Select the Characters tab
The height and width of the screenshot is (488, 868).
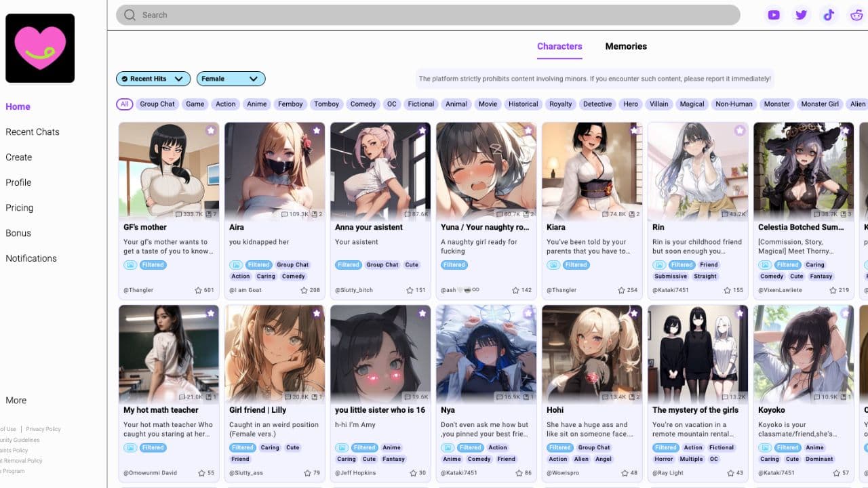click(559, 46)
